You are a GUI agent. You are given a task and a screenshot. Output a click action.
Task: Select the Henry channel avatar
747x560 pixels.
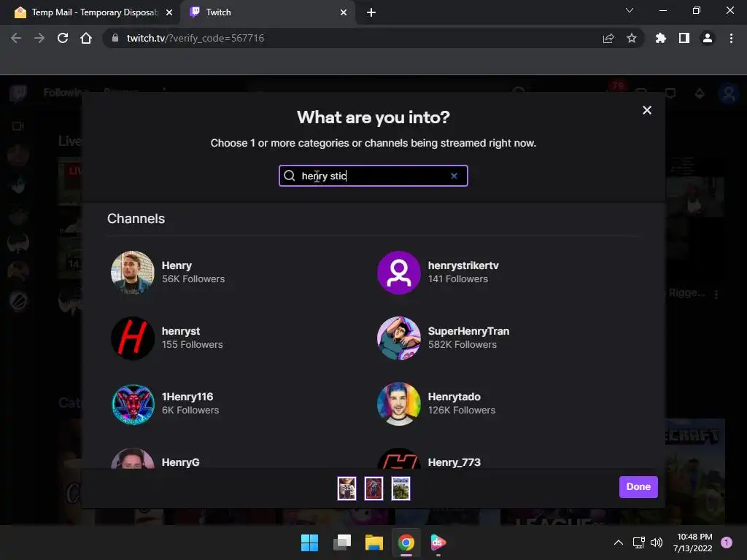click(133, 273)
